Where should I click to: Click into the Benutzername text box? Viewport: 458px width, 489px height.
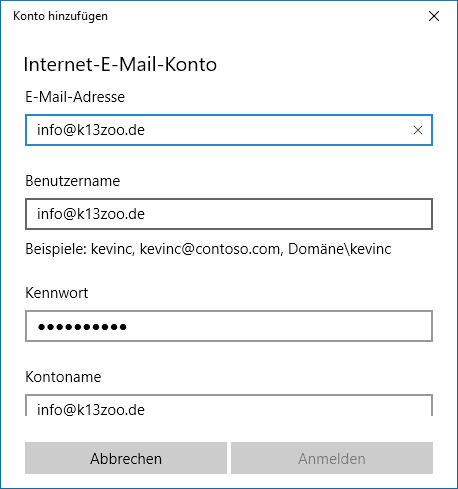(229, 214)
